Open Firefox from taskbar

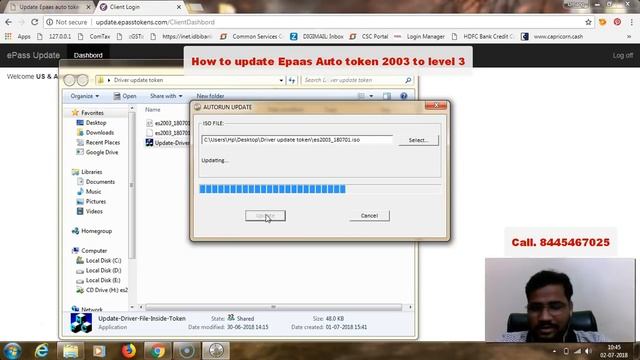click(128, 351)
